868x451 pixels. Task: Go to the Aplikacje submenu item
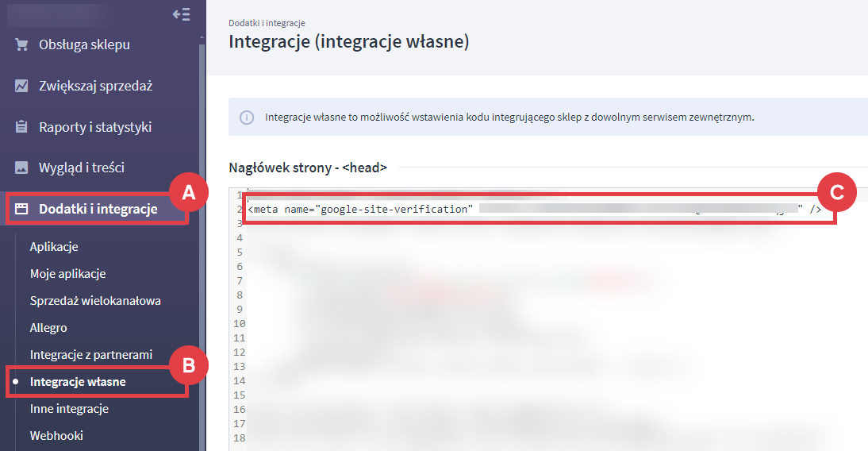pos(54,247)
